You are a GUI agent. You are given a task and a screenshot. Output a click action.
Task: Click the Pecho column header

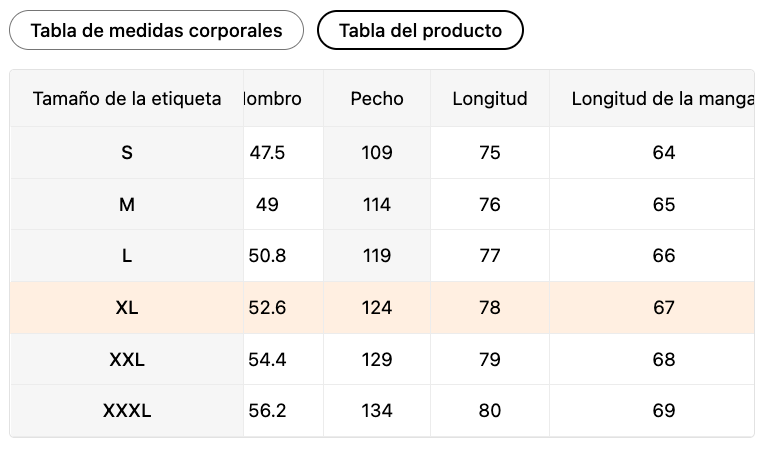pos(377,99)
